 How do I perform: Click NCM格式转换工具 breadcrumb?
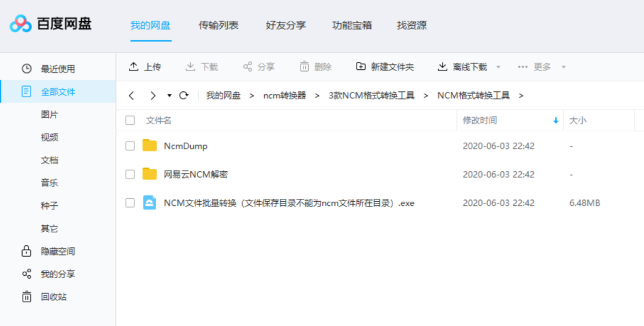click(x=473, y=96)
